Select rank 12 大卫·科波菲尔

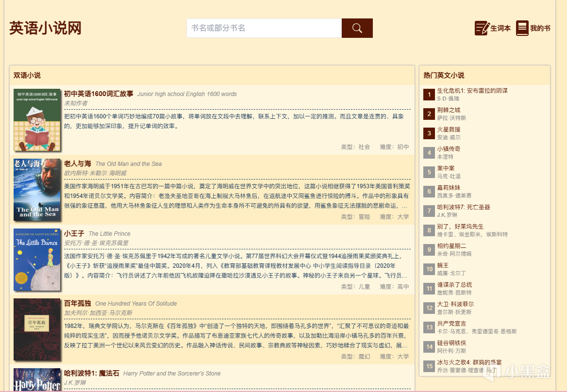pos(456,304)
